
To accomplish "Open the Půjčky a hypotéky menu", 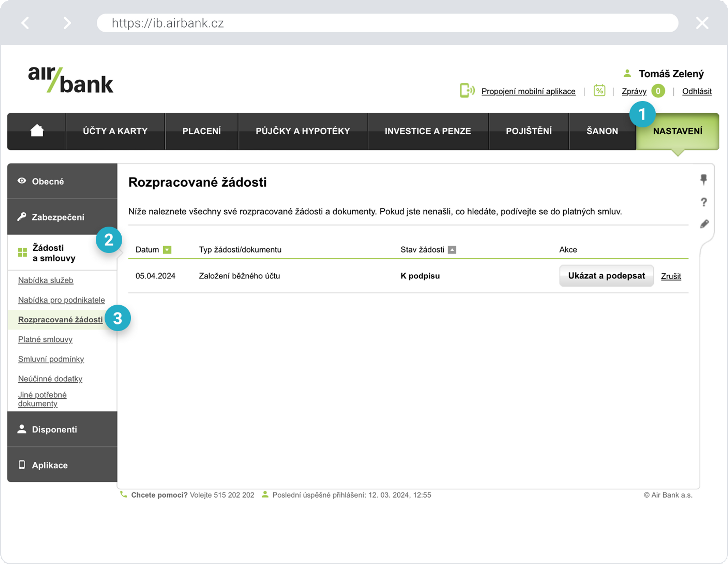I will tap(303, 131).
